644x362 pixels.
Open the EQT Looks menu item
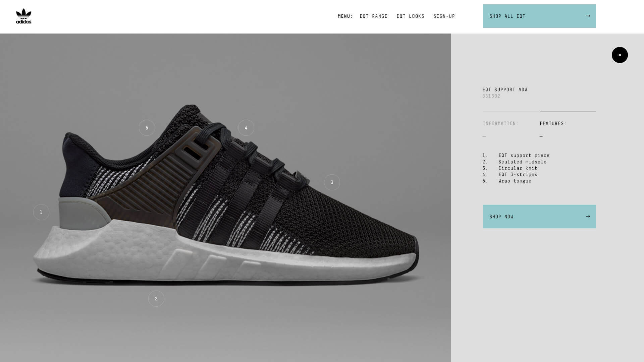click(411, 16)
